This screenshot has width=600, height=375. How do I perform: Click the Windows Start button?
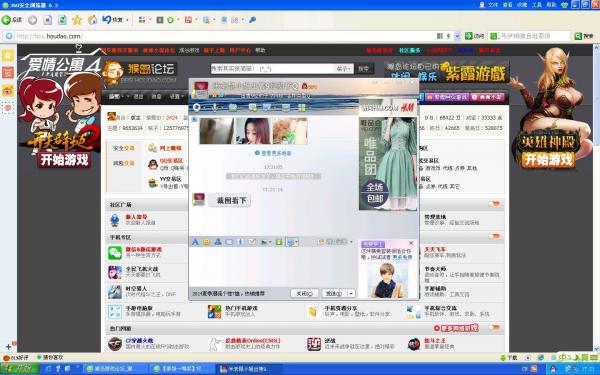click(20, 369)
